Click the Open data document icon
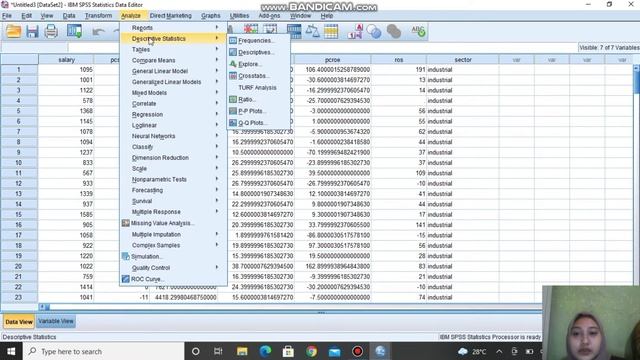 [13, 31]
